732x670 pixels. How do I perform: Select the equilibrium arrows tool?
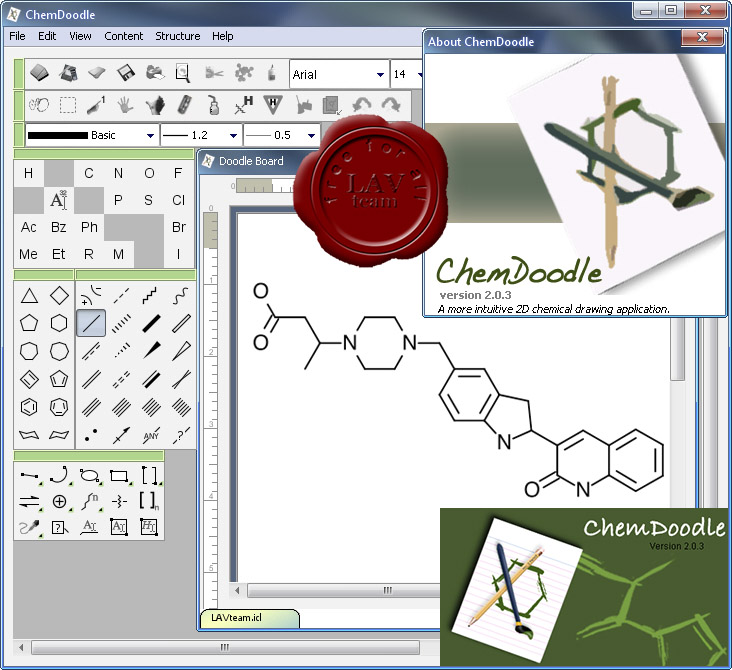point(29,502)
